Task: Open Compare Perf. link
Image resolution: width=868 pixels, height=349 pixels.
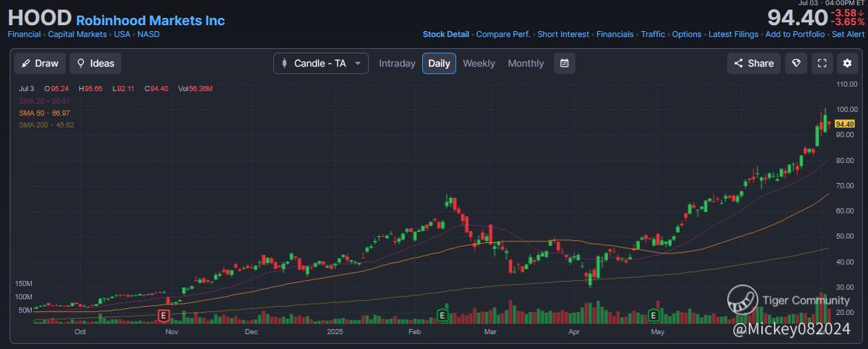Action: coord(503,34)
